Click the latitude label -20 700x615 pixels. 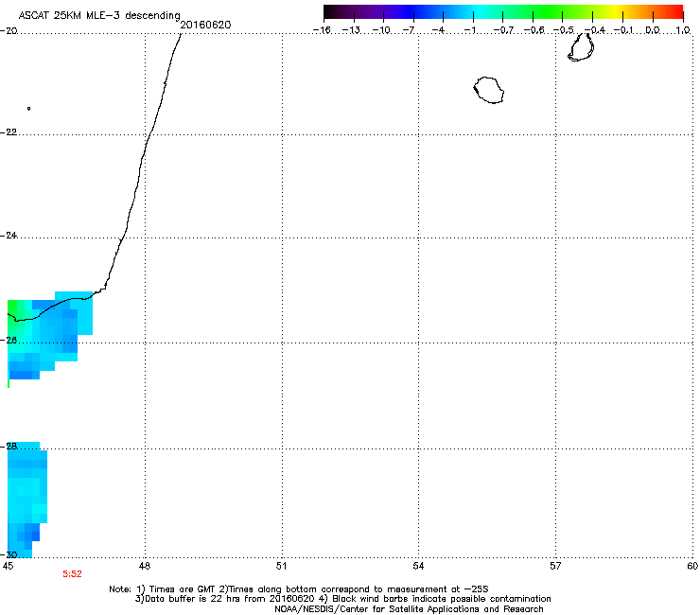click(x=9, y=31)
